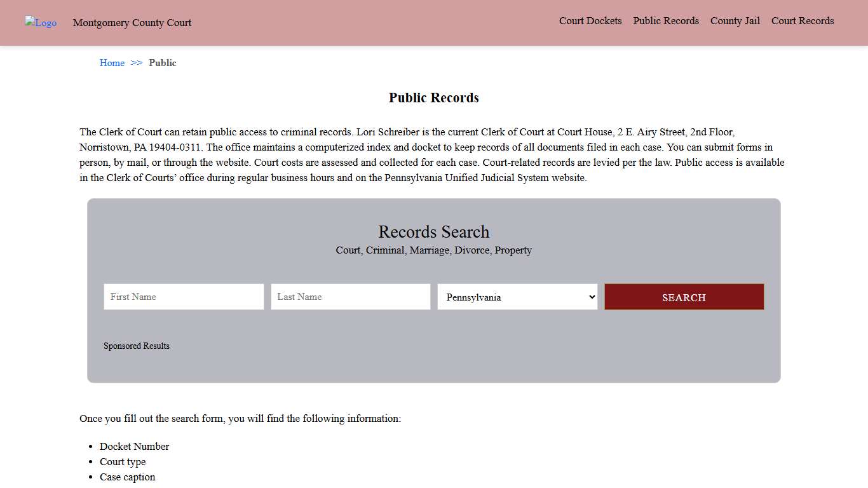Open the County Jail menu item
The image size is (868, 488).
click(735, 20)
